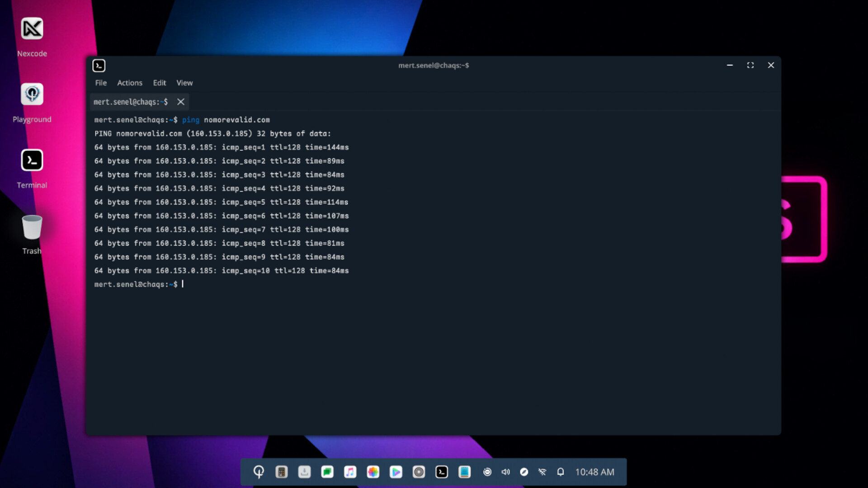868x488 pixels.
Task: Open the Actions menu
Action: point(129,83)
